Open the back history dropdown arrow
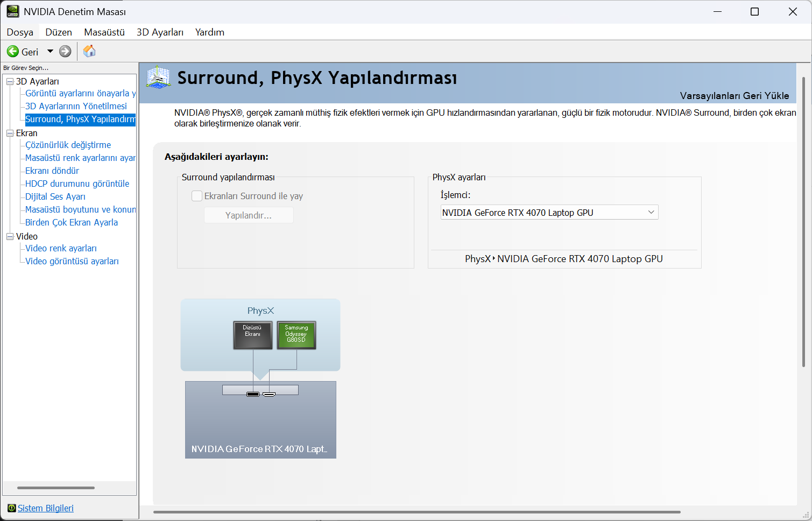Viewport: 812px width, 521px height. pos(50,52)
